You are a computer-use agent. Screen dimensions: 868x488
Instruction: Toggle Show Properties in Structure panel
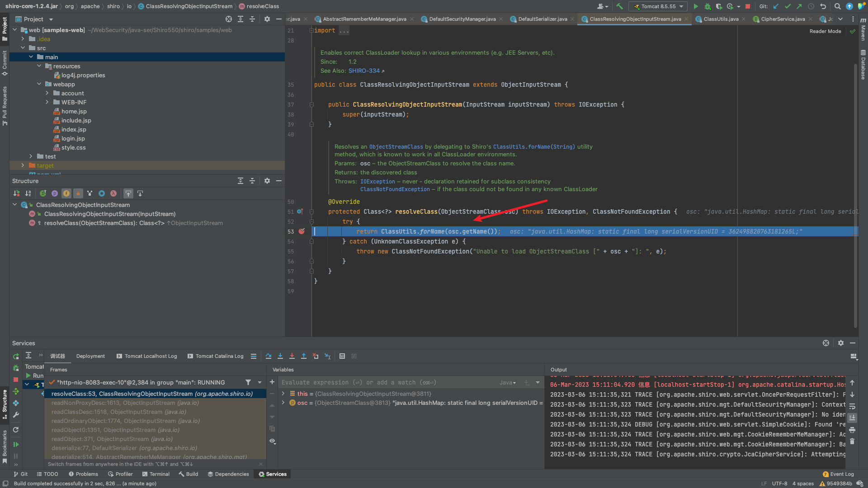55,193
